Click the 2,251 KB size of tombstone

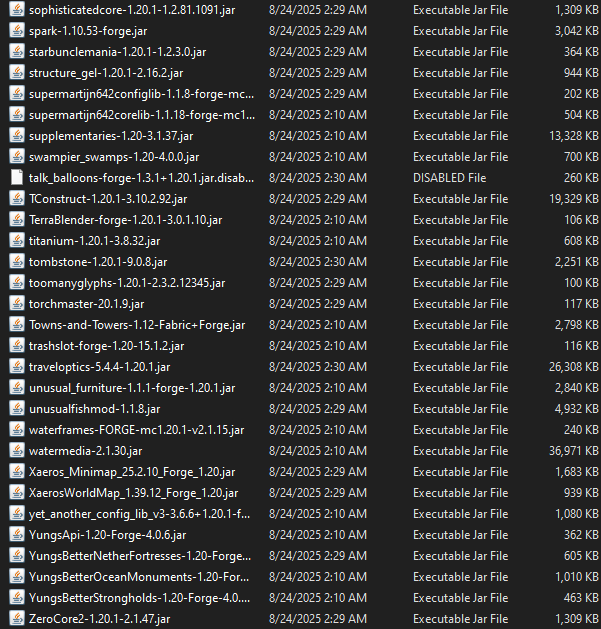click(x=577, y=262)
